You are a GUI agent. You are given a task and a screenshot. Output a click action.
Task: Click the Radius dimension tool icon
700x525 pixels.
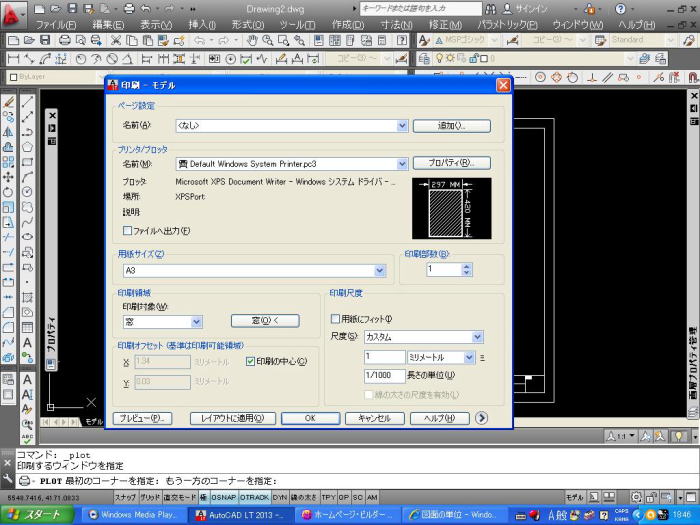pyautogui.click(x=81, y=58)
